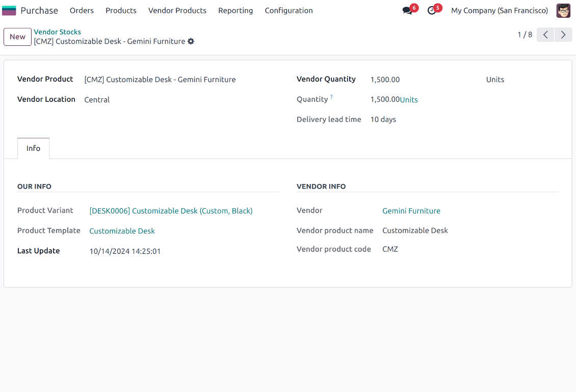Go to the next record arrow

(x=563, y=34)
